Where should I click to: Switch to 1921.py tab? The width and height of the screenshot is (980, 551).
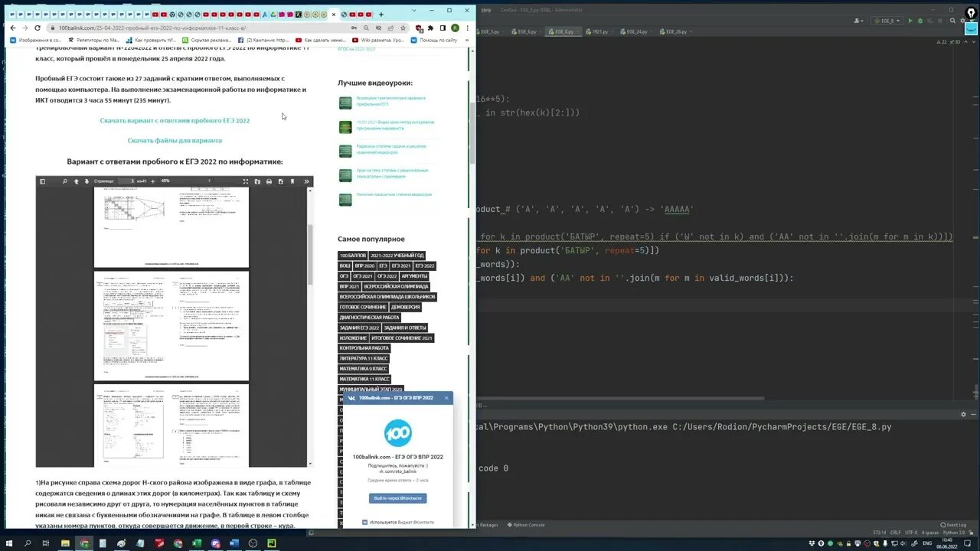tap(599, 32)
